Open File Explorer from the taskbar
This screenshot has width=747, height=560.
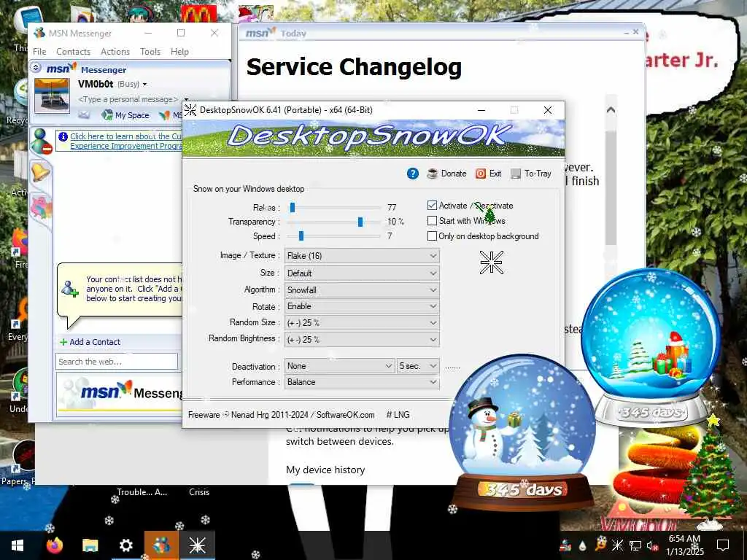(x=90, y=545)
